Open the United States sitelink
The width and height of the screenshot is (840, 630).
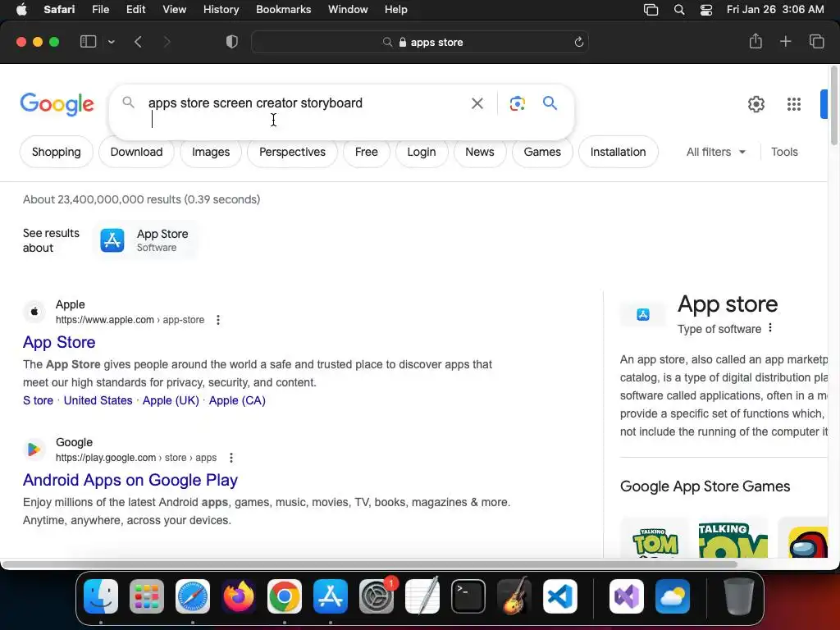click(x=98, y=400)
